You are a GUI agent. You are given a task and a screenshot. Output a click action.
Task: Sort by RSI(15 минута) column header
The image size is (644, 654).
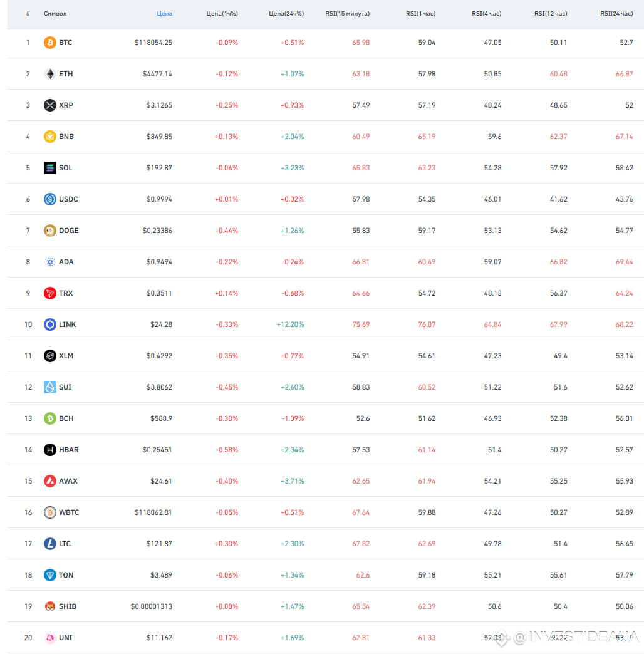click(348, 13)
